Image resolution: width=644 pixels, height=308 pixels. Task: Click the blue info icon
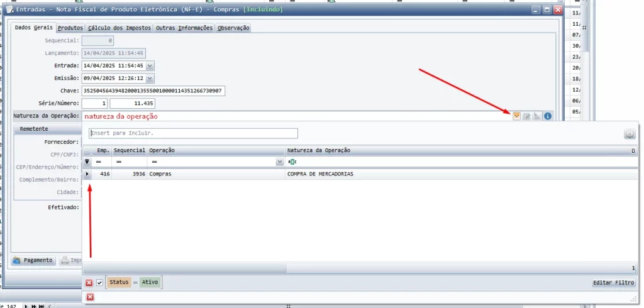click(x=548, y=116)
